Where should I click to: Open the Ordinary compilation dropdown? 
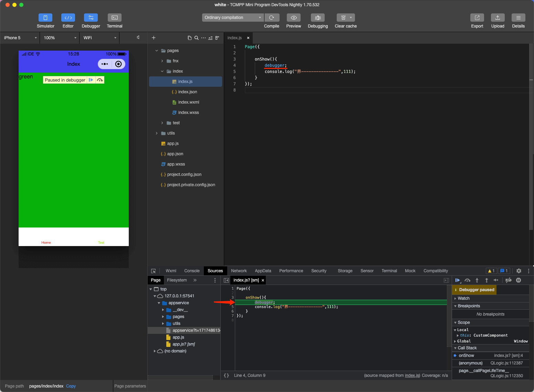click(233, 18)
